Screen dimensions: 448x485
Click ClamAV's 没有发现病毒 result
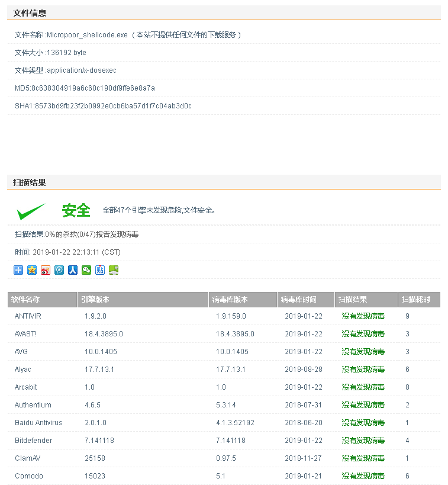click(363, 458)
